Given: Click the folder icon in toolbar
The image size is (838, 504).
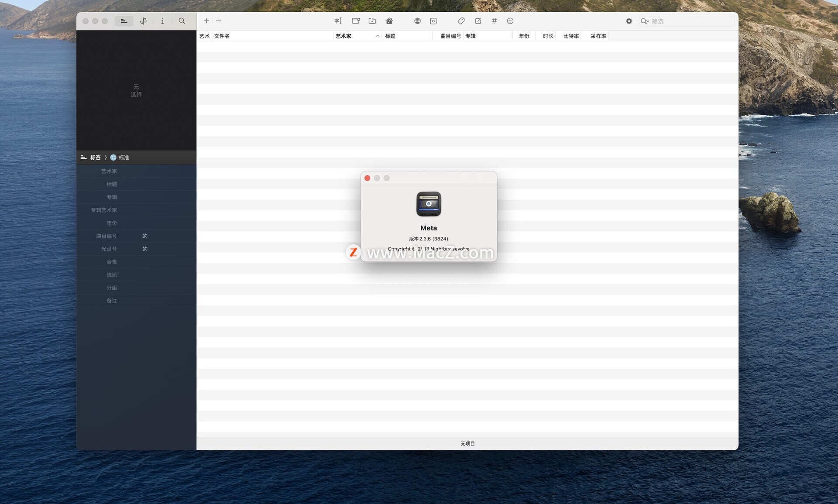Looking at the screenshot, I should click(356, 21).
